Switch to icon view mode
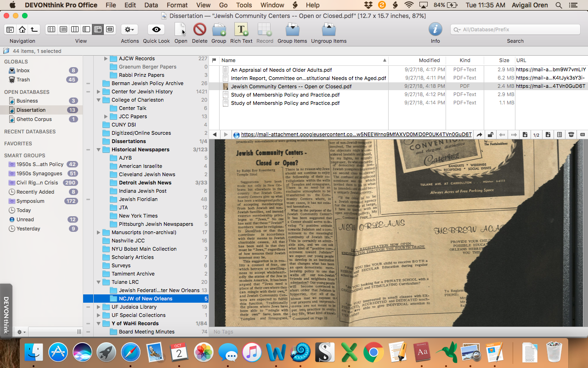 tap(52, 29)
